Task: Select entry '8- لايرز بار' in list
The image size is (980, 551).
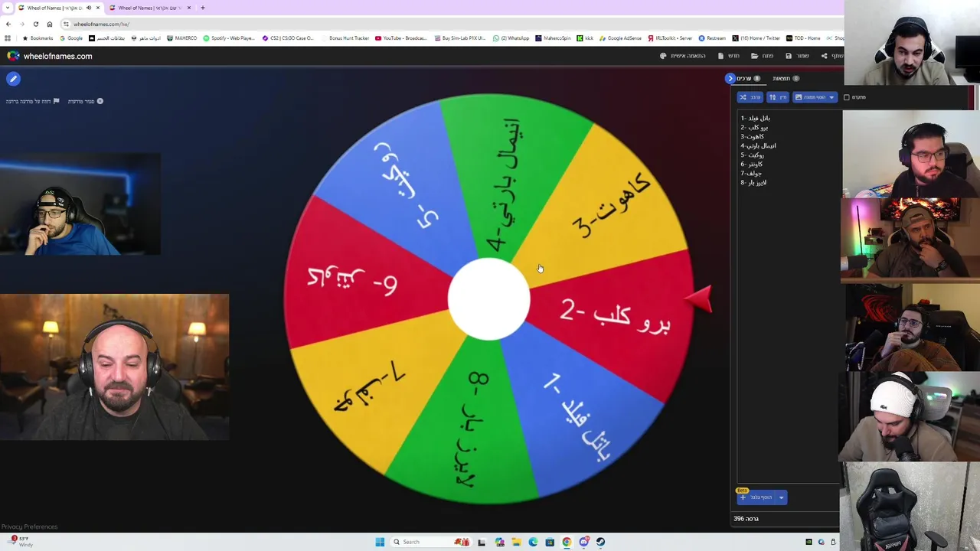Action: pos(753,182)
